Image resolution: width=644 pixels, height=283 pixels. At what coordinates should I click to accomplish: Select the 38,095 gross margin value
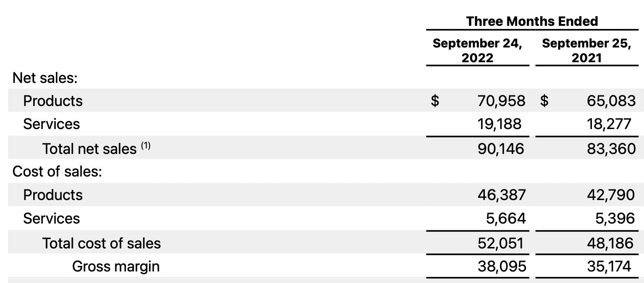click(x=501, y=266)
